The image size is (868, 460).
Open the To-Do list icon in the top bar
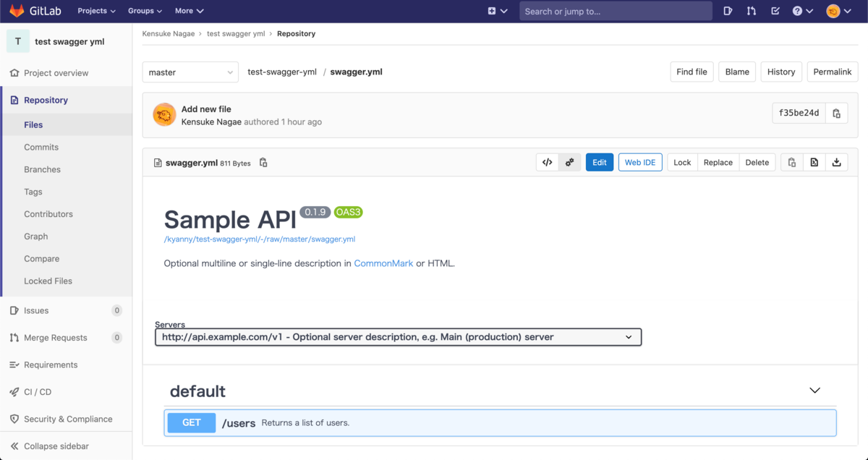pos(774,11)
